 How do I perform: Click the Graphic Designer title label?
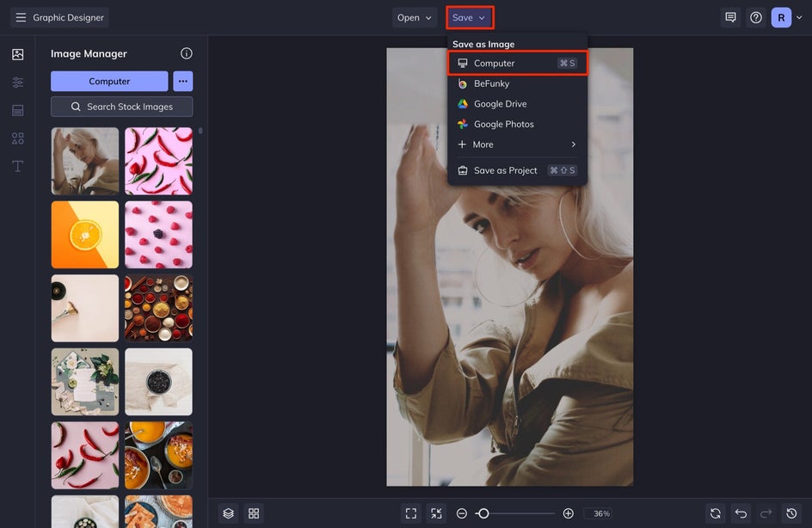[68, 17]
